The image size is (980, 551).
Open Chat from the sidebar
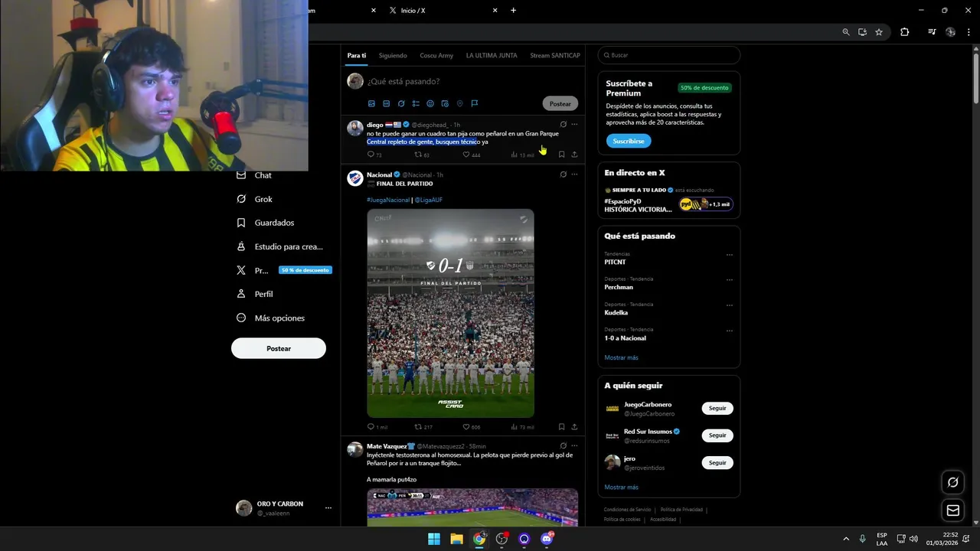[x=255, y=175]
